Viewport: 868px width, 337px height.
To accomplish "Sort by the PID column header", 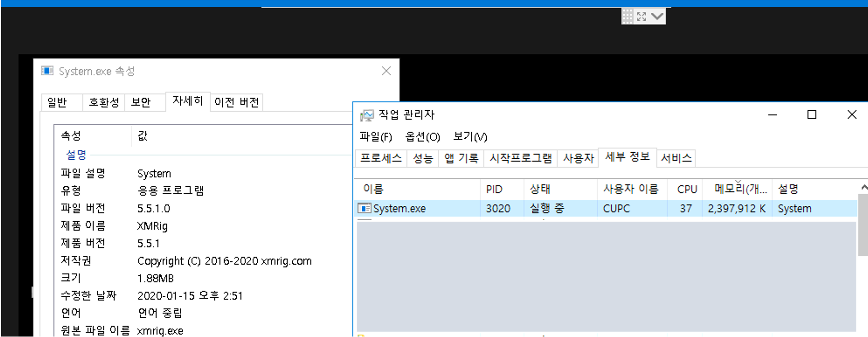I will 502,189.
